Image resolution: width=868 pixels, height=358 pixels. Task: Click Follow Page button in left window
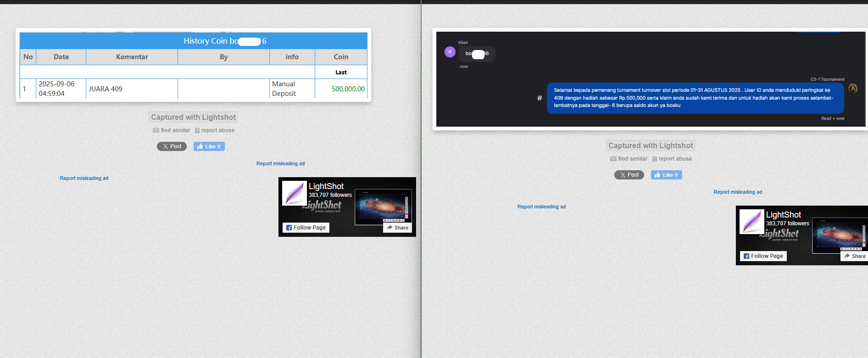click(306, 228)
